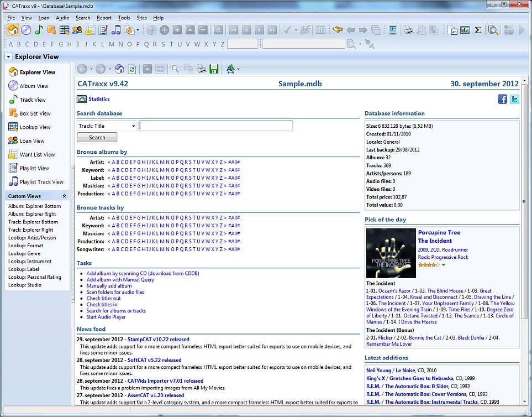
Task: Open the Tools menu
Action: 124,18
